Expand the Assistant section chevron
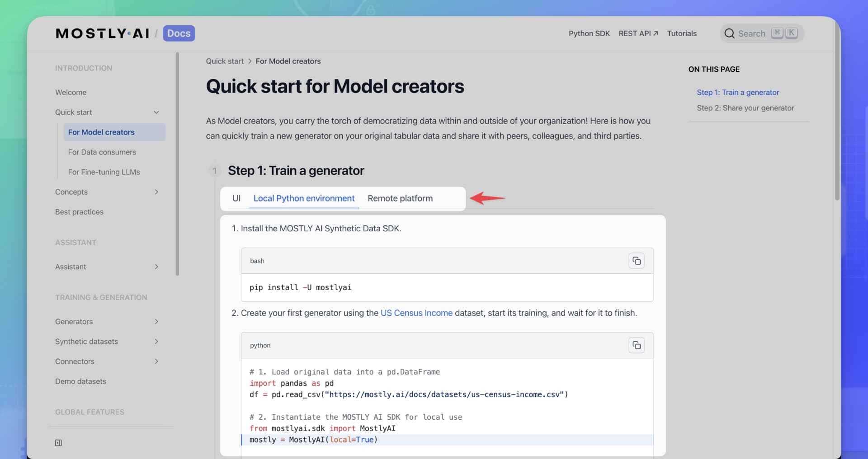 (156, 267)
